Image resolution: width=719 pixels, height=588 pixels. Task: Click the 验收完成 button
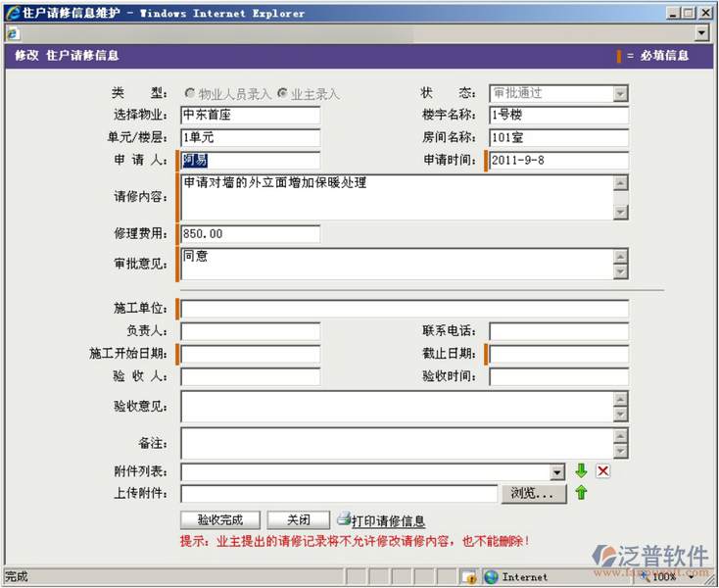click(220, 520)
